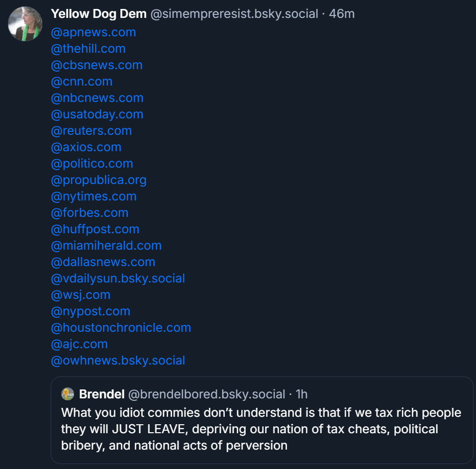476x469 pixels.
Task: Click the @nytimes.com mention link
Action: (x=94, y=196)
